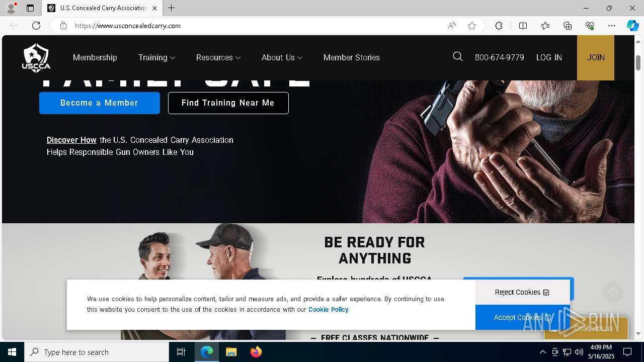Click Microsoft Edge taskbar icon
Viewport: 644px width, 362px height.
tap(207, 352)
